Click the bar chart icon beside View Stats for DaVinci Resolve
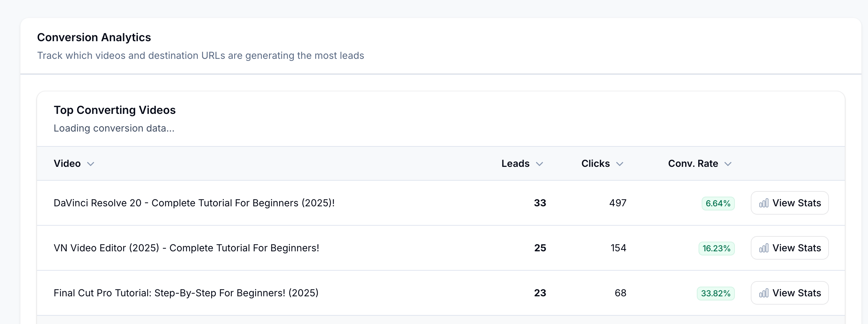The height and width of the screenshot is (324, 868). [x=764, y=203]
